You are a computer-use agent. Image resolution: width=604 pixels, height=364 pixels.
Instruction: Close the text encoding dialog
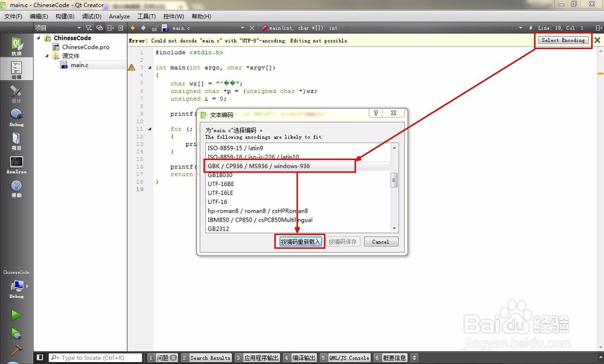pos(393,113)
